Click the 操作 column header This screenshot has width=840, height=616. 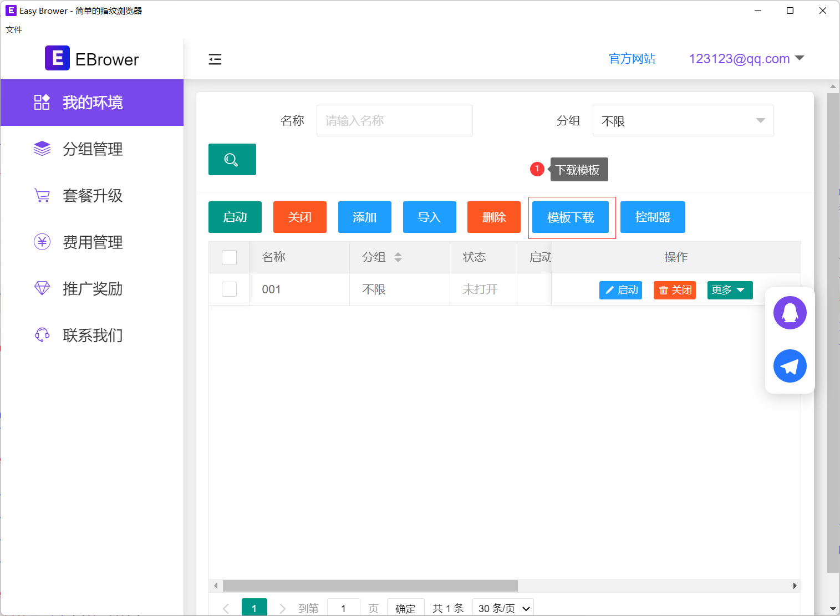[x=676, y=257]
